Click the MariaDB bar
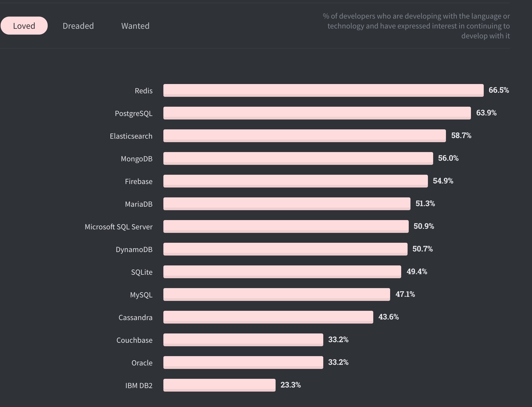Viewport: 532px width, 407px height. coord(287,204)
